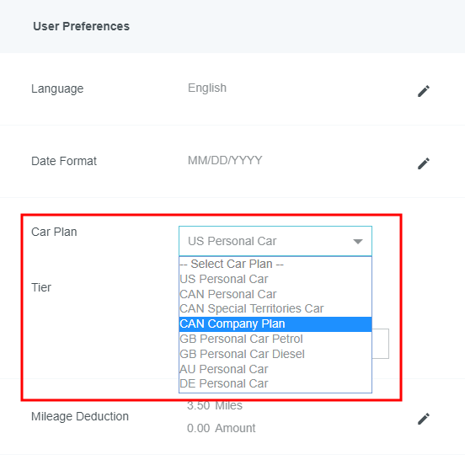Open the Car Plan dropdown arrow
This screenshot has height=476, width=465.
click(x=358, y=242)
